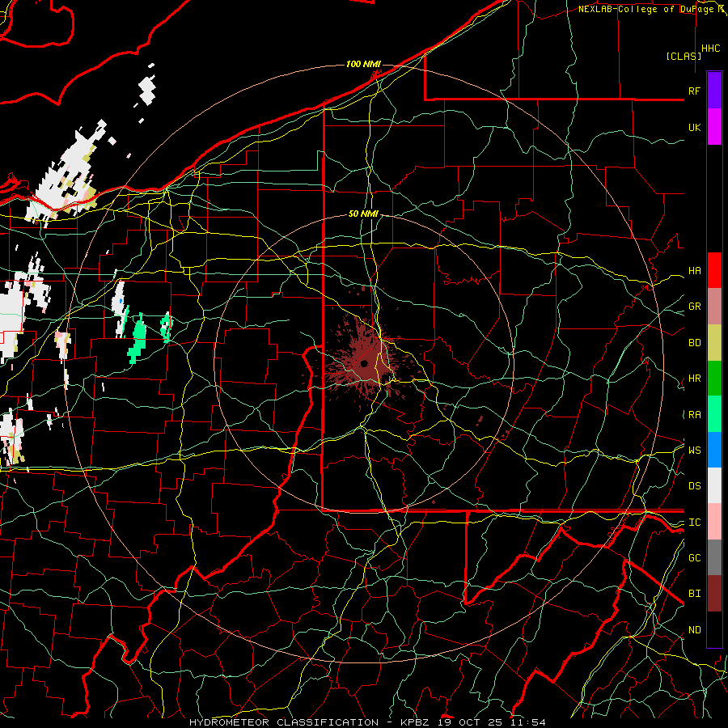Click the black radar site center dot
Image resolution: width=728 pixels, height=728 pixels.
click(x=364, y=363)
